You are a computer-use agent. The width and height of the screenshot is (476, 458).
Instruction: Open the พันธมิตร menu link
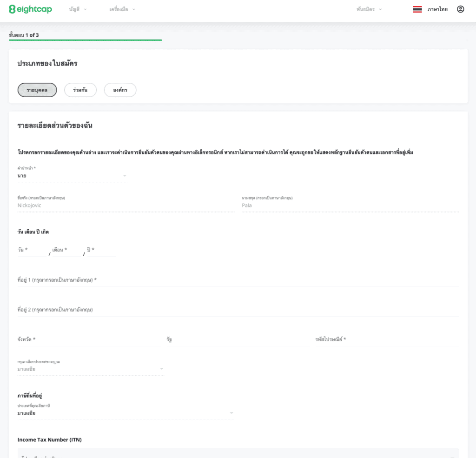(365, 9)
